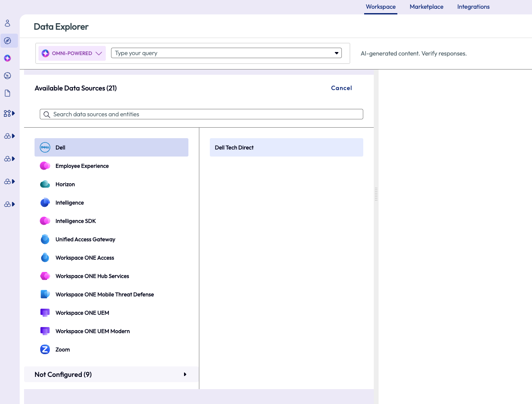Click the colorful Omni assistant sidebar icon

pos(7,58)
